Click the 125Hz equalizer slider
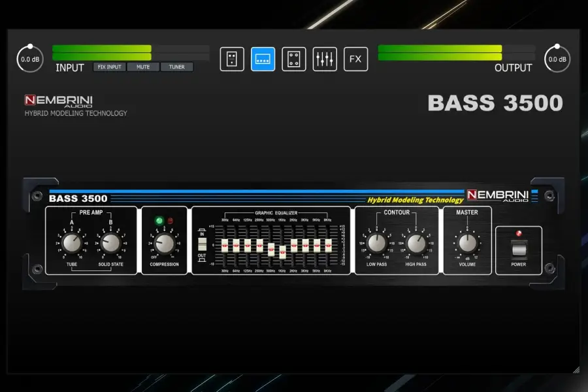This screenshot has height=392, width=588. (x=248, y=246)
